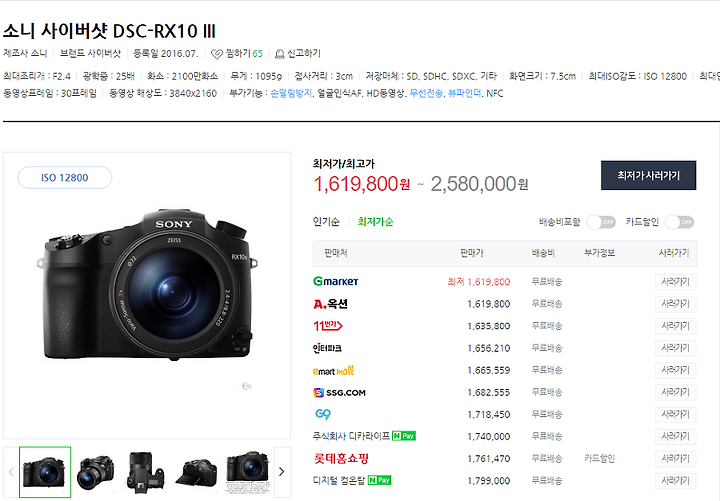Click the 판매처 column header
The image size is (720, 501).
click(x=336, y=253)
